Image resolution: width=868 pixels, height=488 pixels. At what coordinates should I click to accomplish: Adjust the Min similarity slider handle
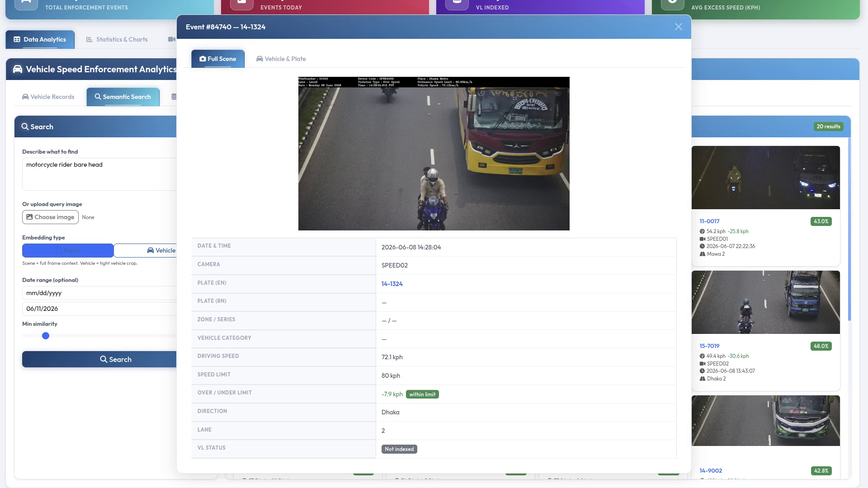pyautogui.click(x=46, y=336)
